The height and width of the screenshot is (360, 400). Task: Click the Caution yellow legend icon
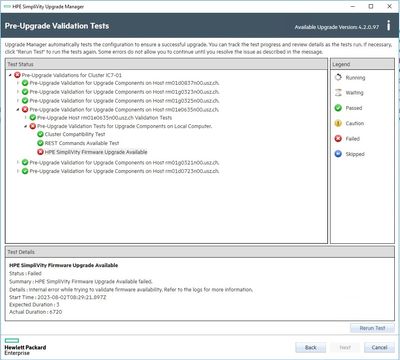click(338, 123)
